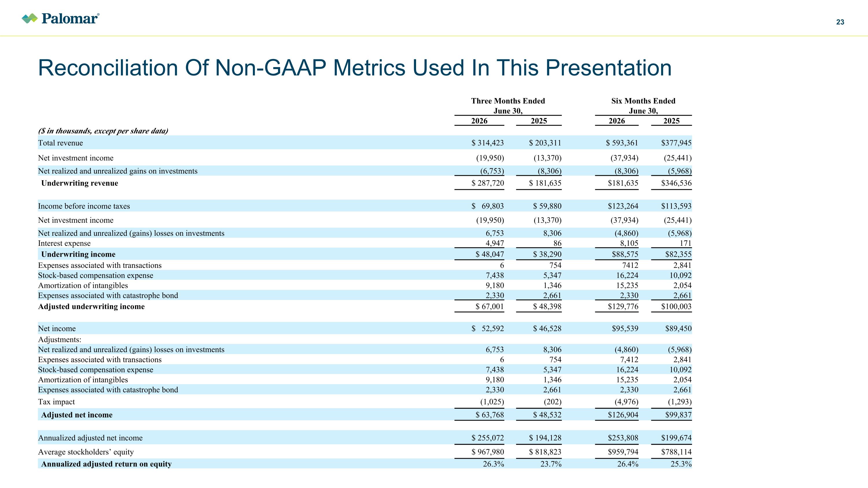The height and width of the screenshot is (488, 868).
Task: Select the value $126,904
Action: [x=623, y=415]
